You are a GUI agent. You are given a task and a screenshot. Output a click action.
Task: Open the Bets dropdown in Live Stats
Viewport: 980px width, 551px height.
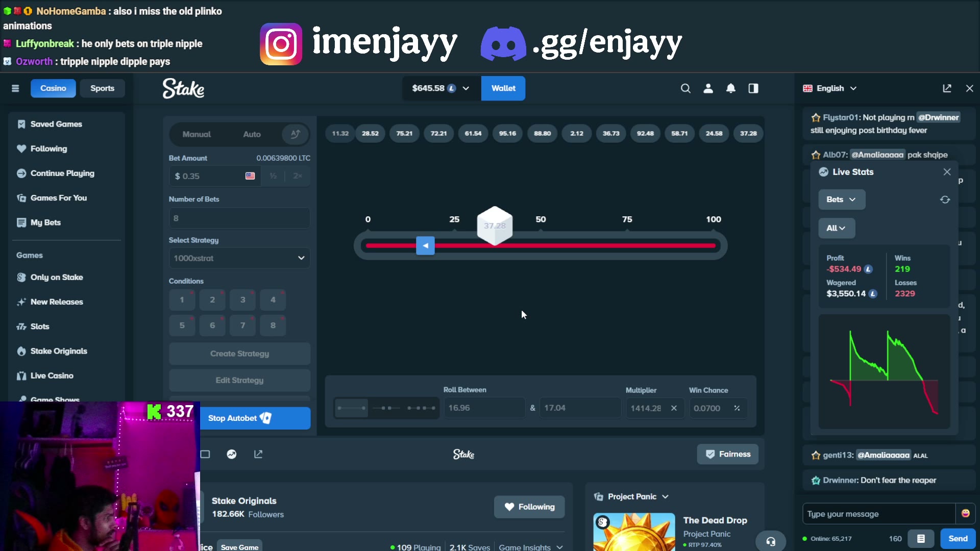[x=842, y=199]
